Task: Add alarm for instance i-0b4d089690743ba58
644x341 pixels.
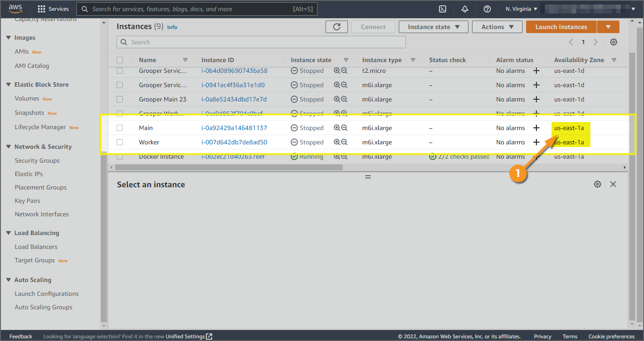Action: [536, 71]
